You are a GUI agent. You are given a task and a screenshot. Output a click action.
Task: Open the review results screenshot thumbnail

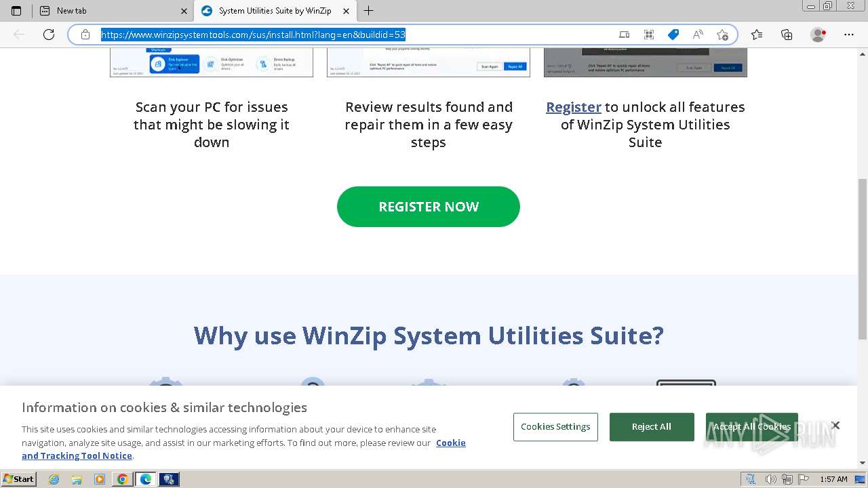429,62
